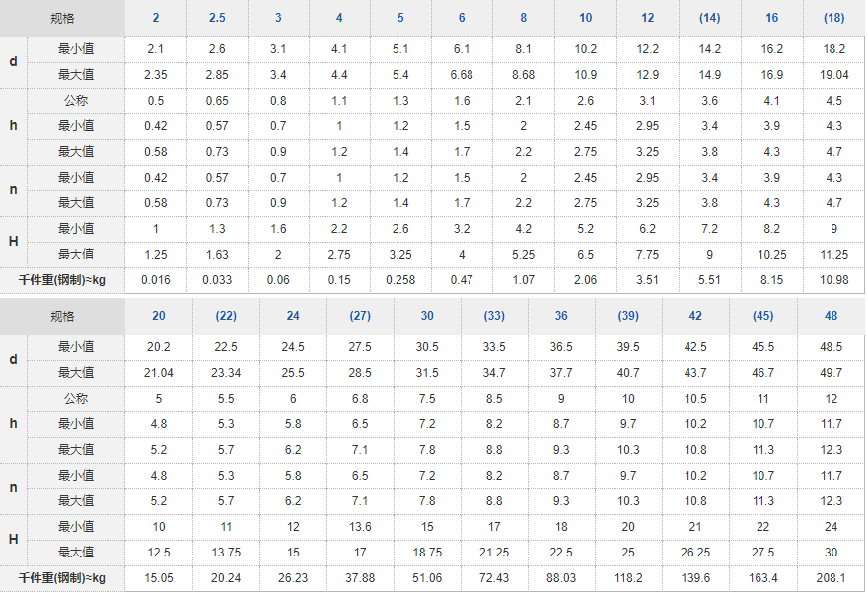Screen dimensions: 868x593
Task: Select the size 48 column header link
Action: click(x=832, y=316)
